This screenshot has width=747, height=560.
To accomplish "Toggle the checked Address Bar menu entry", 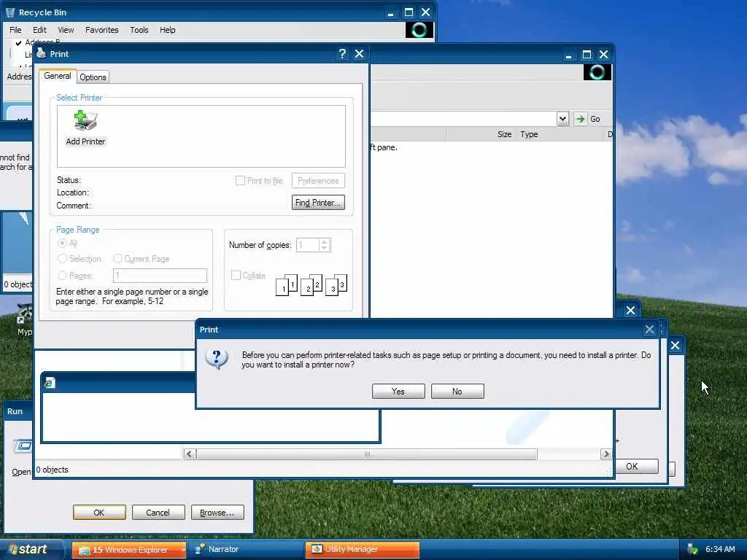I will [x=38, y=42].
